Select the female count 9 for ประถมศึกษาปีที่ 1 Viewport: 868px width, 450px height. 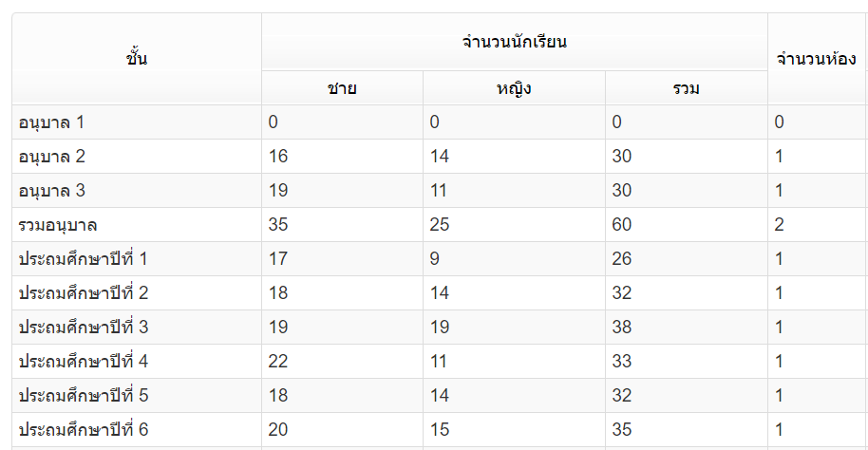[435, 259]
